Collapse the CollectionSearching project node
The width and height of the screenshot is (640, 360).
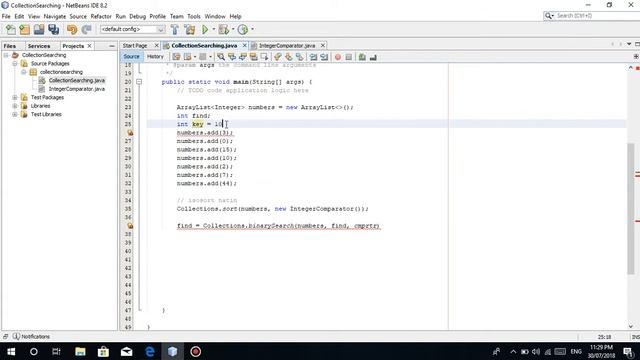[6, 55]
